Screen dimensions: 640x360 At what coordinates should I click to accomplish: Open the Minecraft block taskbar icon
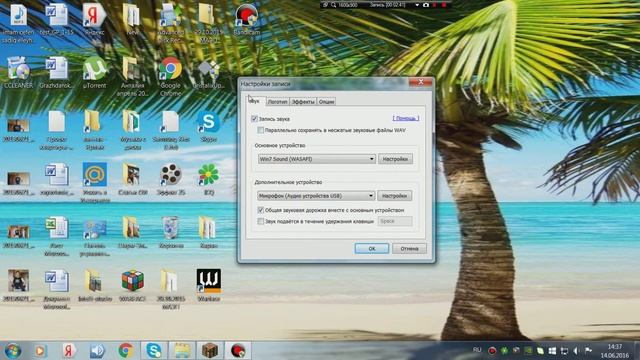210,351
